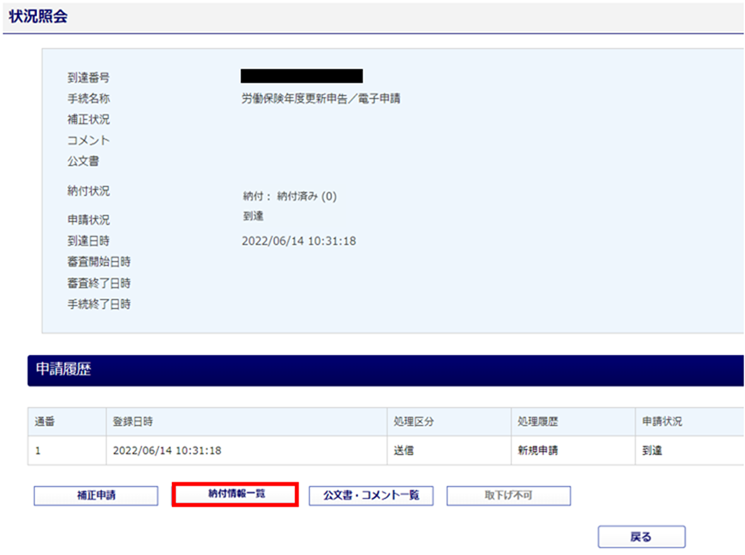Screen dimensions: 745x555
Task: Click procedure name 労働保険年度更新申告／電子申請
Action: point(321,98)
